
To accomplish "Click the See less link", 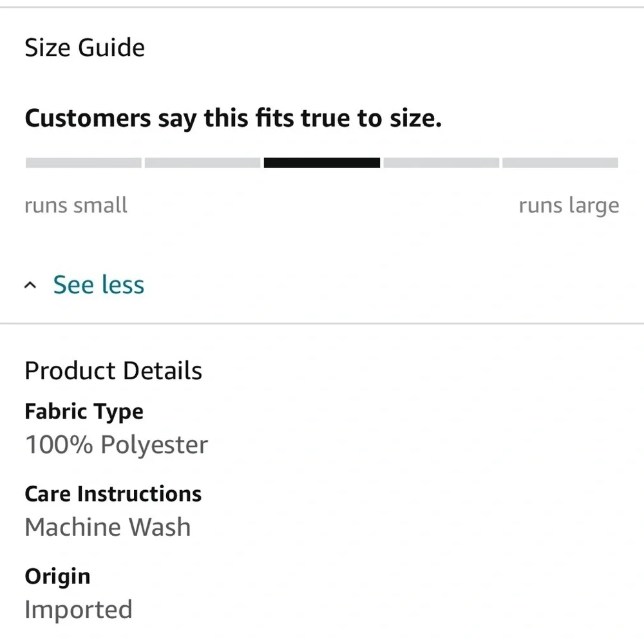I will coord(99,285).
